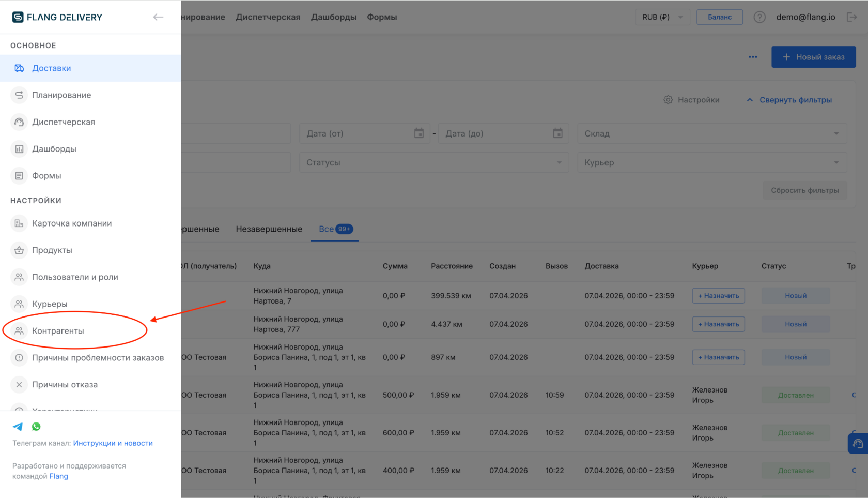Click the Flang Delivery logo icon
This screenshot has width=868, height=498.
click(x=18, y=17)
